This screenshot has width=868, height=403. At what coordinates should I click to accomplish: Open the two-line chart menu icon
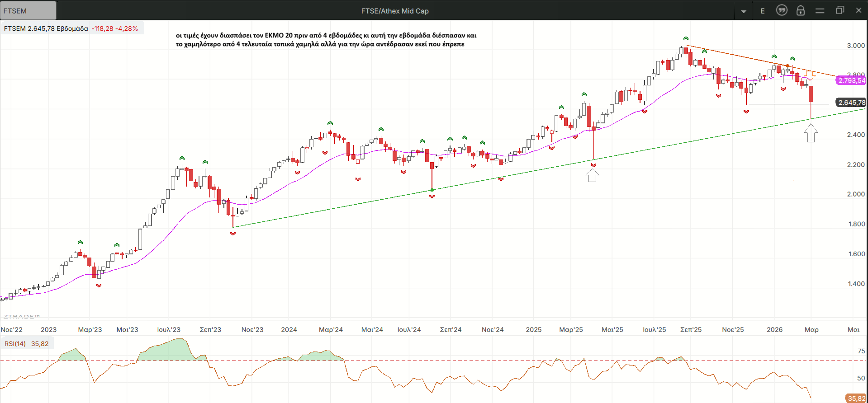coord(820,11)
